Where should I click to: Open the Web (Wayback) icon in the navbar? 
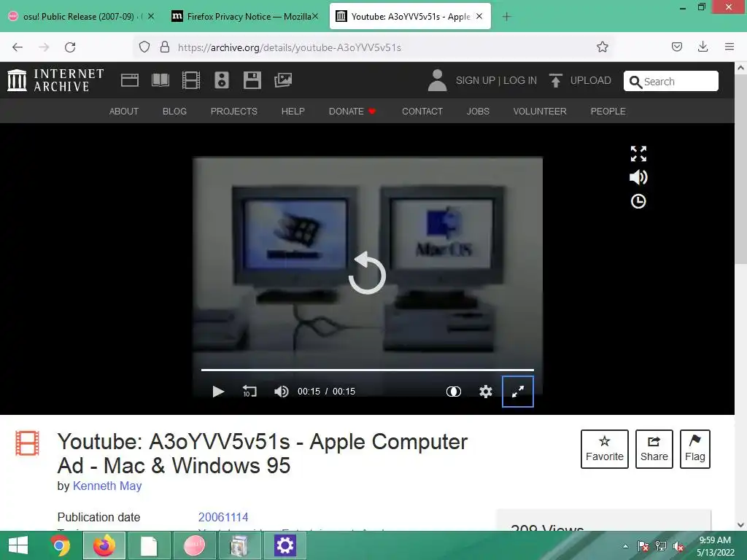130,80
